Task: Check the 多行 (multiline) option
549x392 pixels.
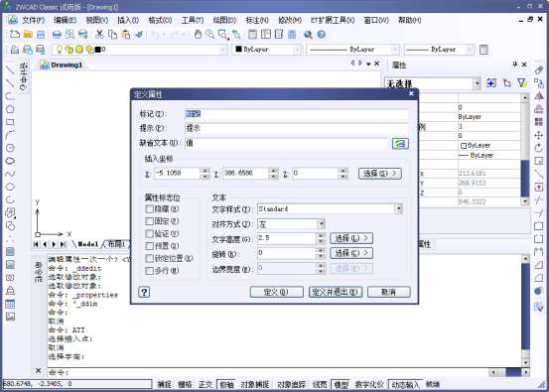Action: (x=150, y=271)
